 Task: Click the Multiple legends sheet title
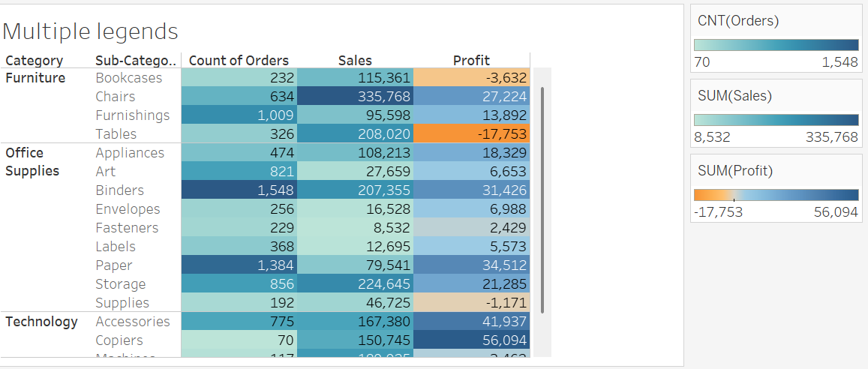click(x=91, y=31)
